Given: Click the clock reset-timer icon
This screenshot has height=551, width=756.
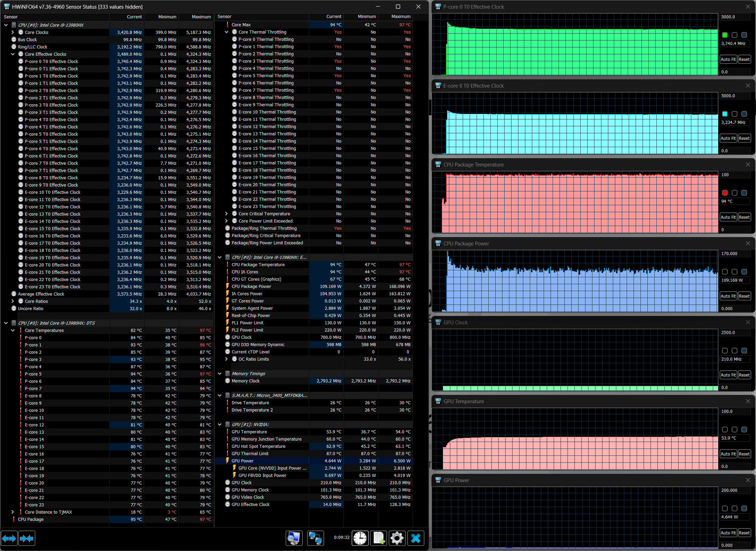Looking at the screenshot, I should 360,538.
